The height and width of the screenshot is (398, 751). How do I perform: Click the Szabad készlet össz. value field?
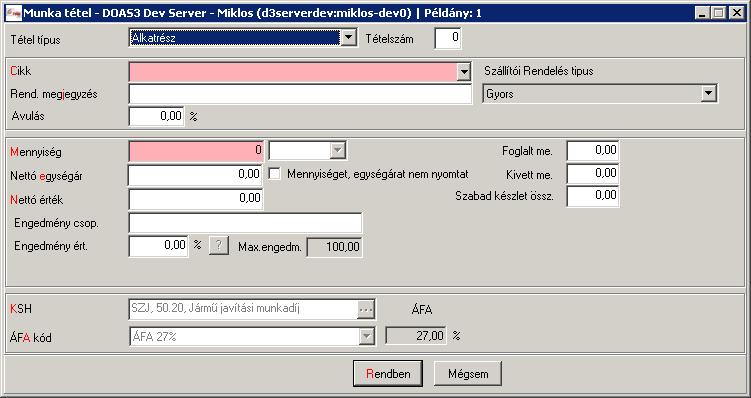(x=593, y=196)
